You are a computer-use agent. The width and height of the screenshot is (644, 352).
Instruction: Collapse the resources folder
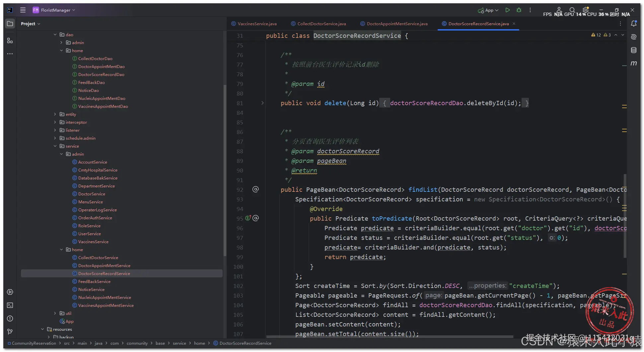[x=42, y=329]
